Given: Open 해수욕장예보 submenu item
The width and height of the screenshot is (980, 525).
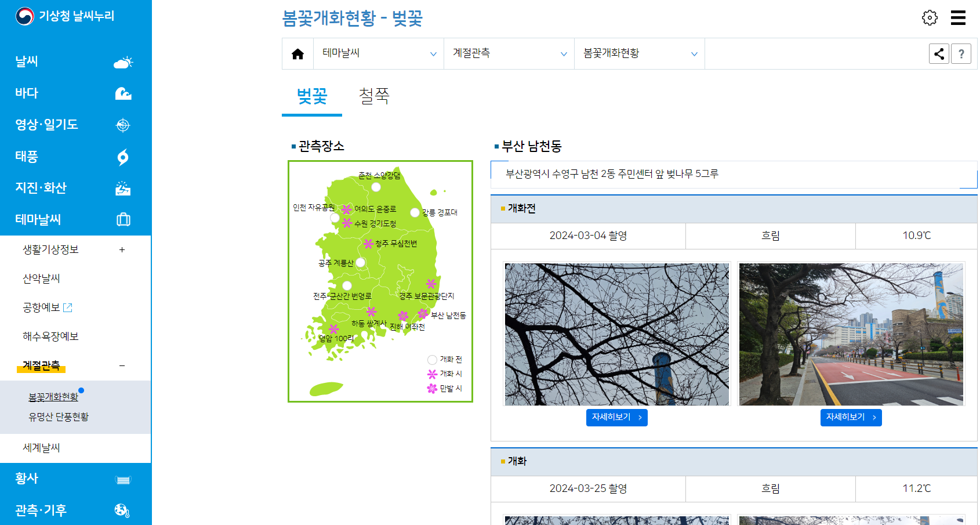Looking at the screenshot, I should pyautogui.click(x=50, y=336).
